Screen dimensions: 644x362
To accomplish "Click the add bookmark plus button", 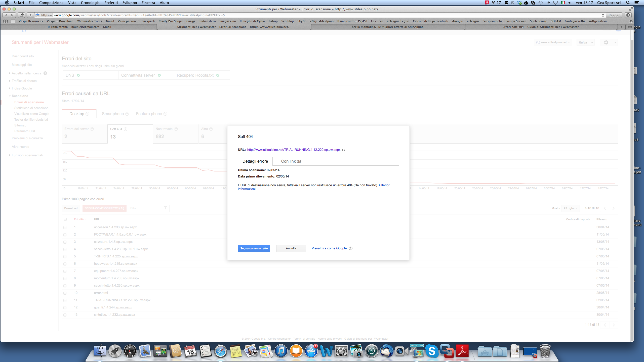I will 30,15.
